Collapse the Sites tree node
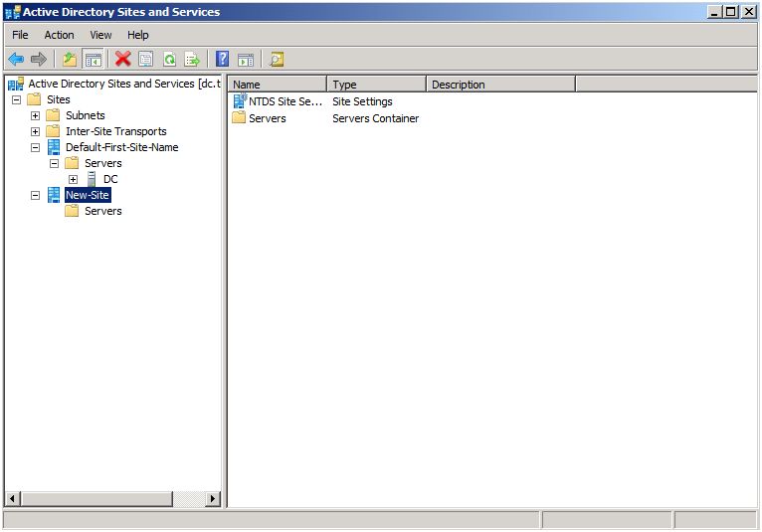The image size is (762, 532). coord(17,99)
